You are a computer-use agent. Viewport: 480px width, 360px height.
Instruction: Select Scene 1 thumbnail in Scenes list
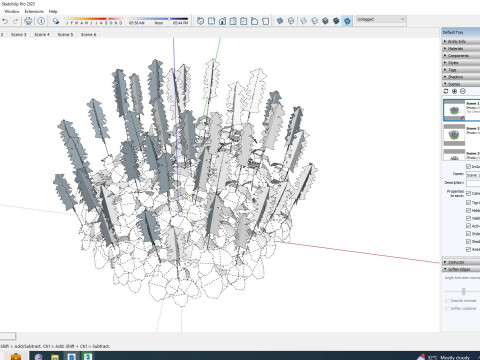(454, 110)
